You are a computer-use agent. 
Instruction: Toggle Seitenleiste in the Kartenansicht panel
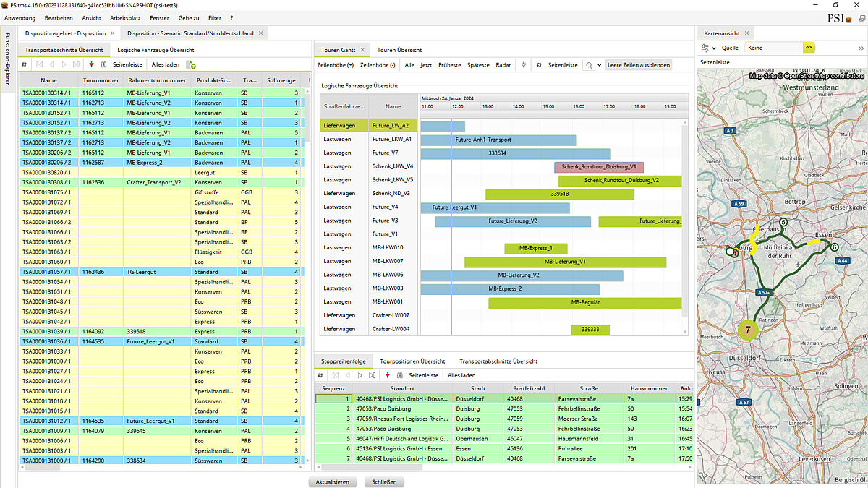(715, 63)
